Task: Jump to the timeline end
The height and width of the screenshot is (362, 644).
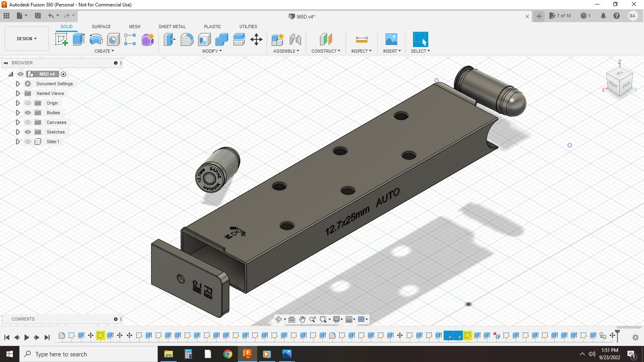Action: 47,337
